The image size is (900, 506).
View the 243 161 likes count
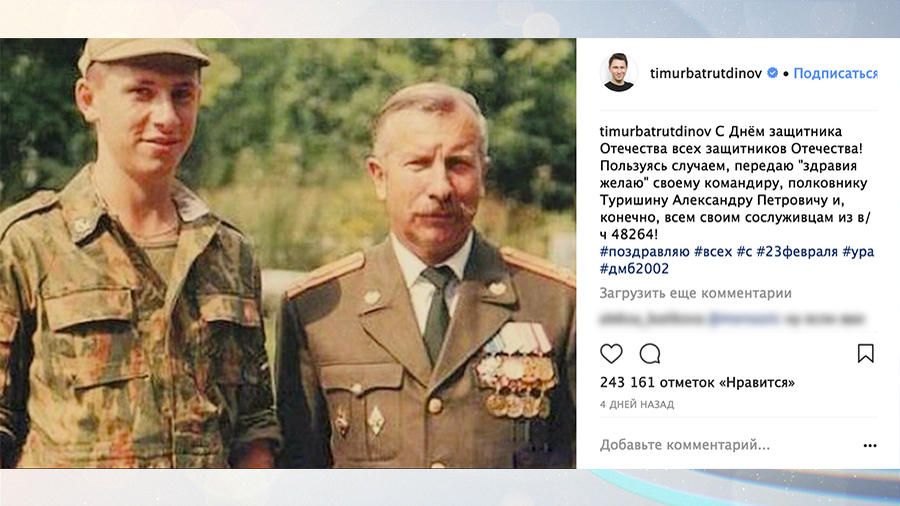click(697, 383)
